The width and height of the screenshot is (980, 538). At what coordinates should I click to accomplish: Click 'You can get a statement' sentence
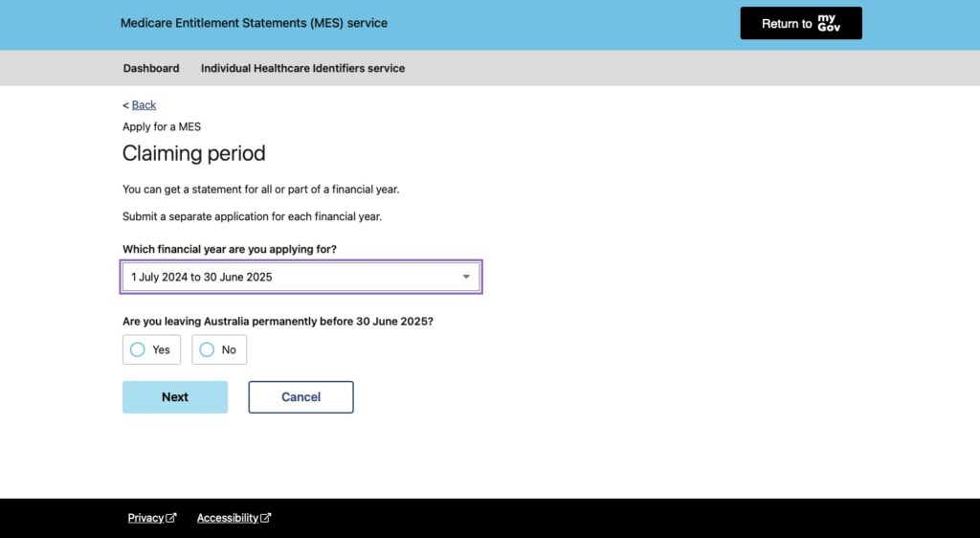pos(260,189)
